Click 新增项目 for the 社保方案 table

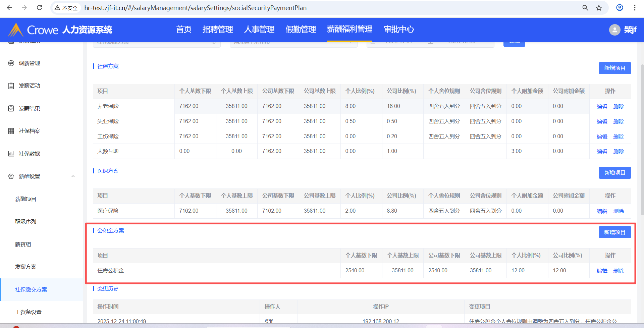coord(614,68)
